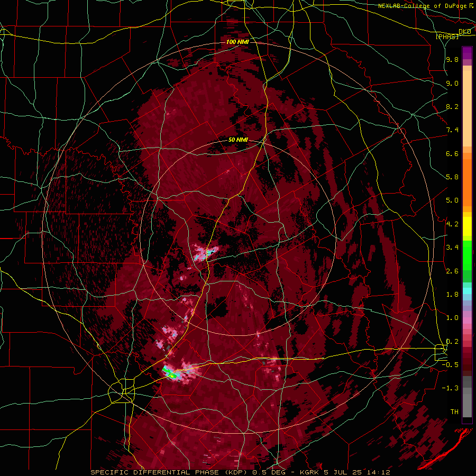Click the 1.8 value on color scale
This screenshot has height=476, width=476.
click(452, 295)
